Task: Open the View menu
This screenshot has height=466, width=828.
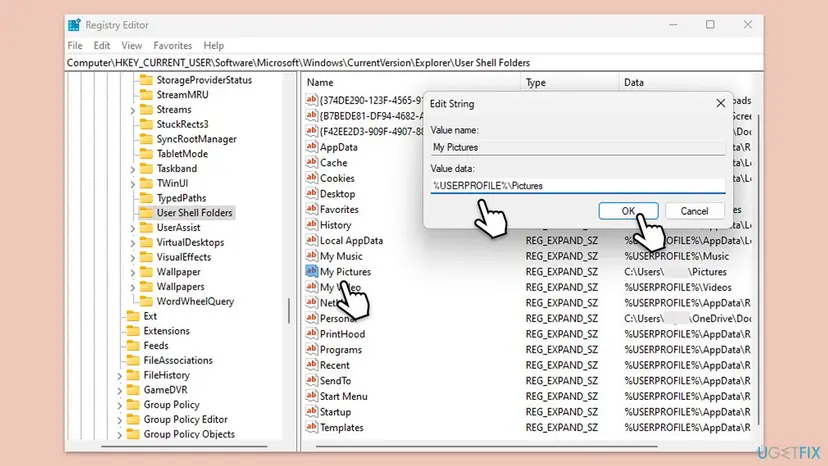Action: (x=131, y=45)
